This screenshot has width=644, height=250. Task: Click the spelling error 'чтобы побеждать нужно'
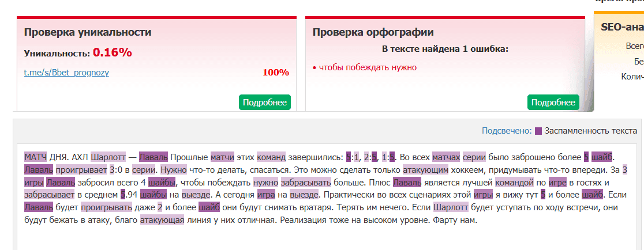pyautogui.click(x=368, y=67)
